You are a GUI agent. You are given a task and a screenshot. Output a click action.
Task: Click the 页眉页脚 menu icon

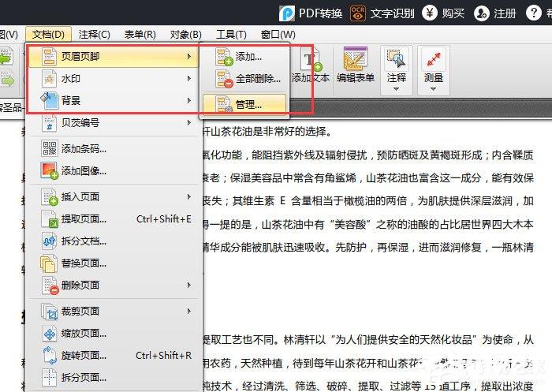pyautogui.click(x=49, y=56)
